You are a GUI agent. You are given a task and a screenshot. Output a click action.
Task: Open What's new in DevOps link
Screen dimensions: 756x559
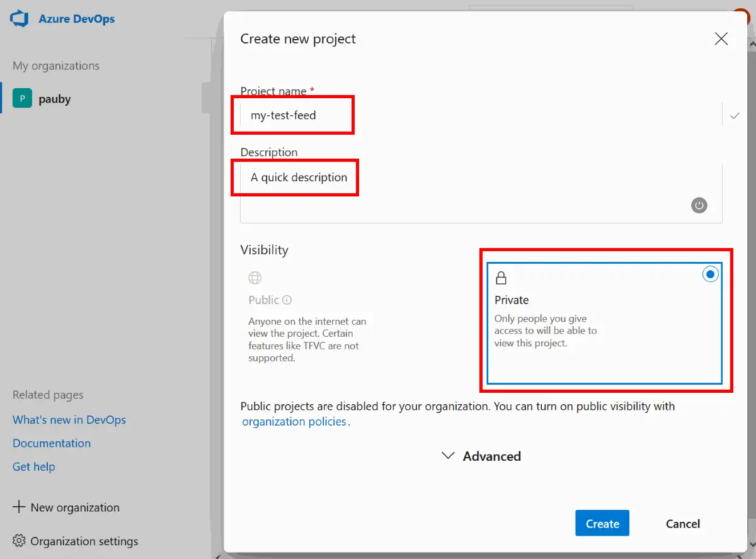[x=69, y=420]
